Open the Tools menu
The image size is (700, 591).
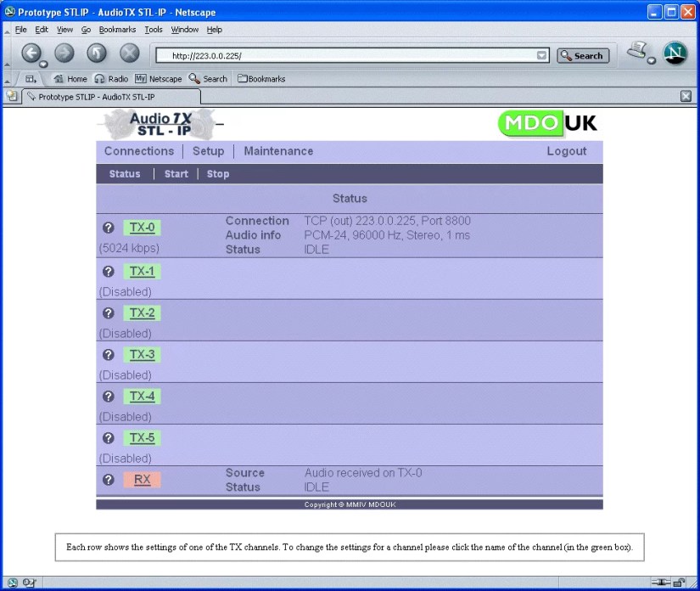153,29
